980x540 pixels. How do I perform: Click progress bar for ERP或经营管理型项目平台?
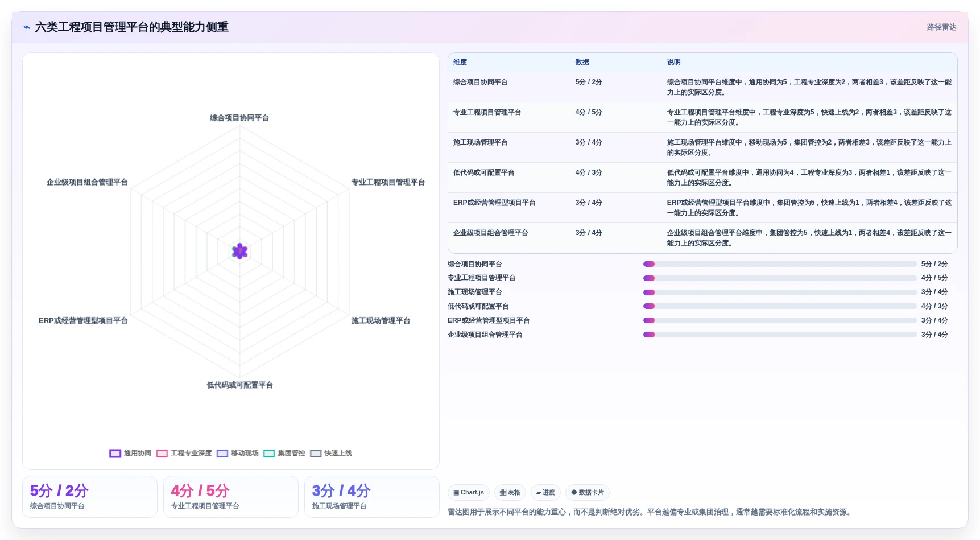780,320
